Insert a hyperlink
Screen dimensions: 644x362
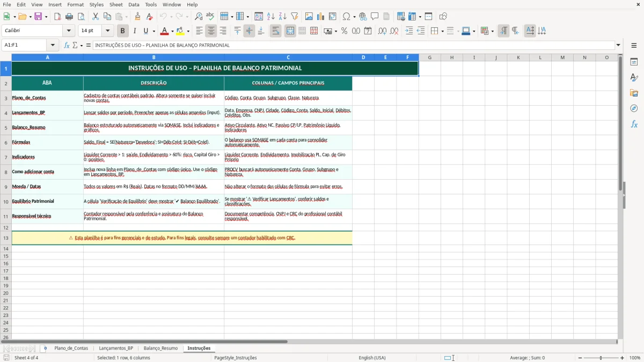click(363, 16)
